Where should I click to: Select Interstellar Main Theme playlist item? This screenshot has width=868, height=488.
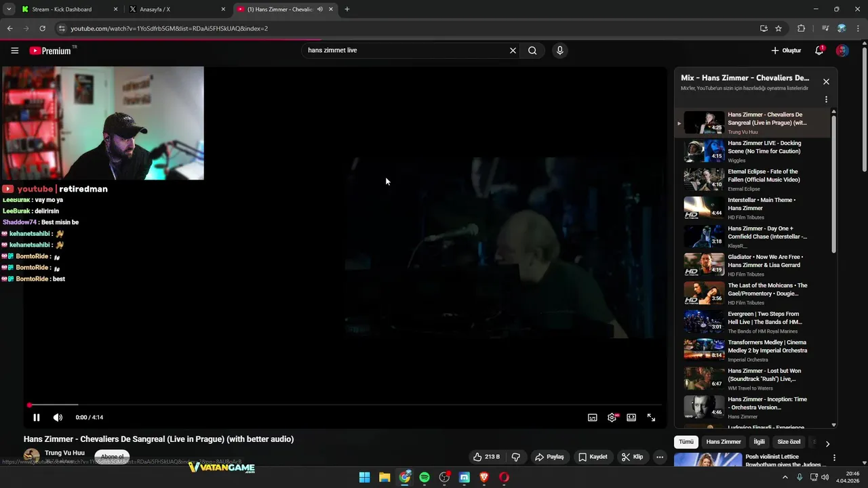752,207
